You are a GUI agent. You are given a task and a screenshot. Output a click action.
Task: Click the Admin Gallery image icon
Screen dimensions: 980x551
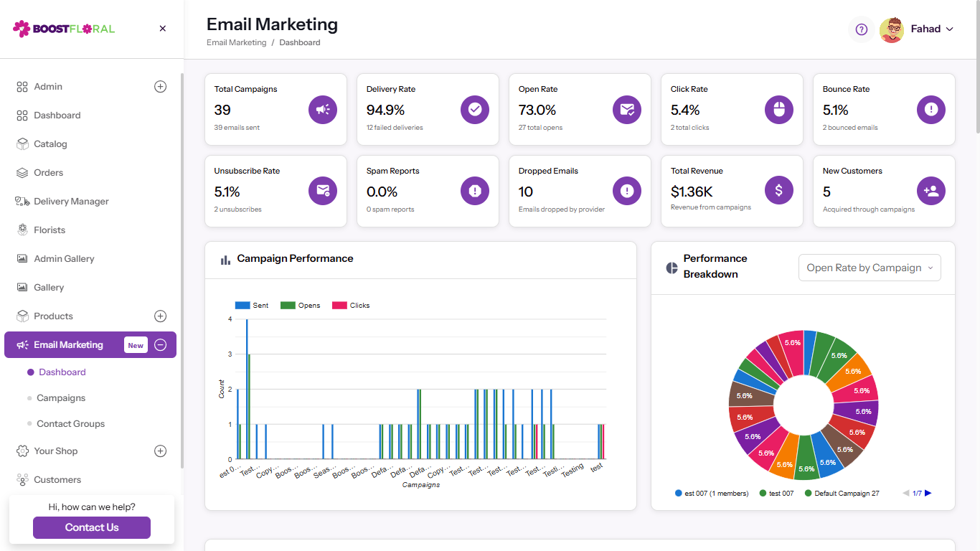(x=22, y=259)
